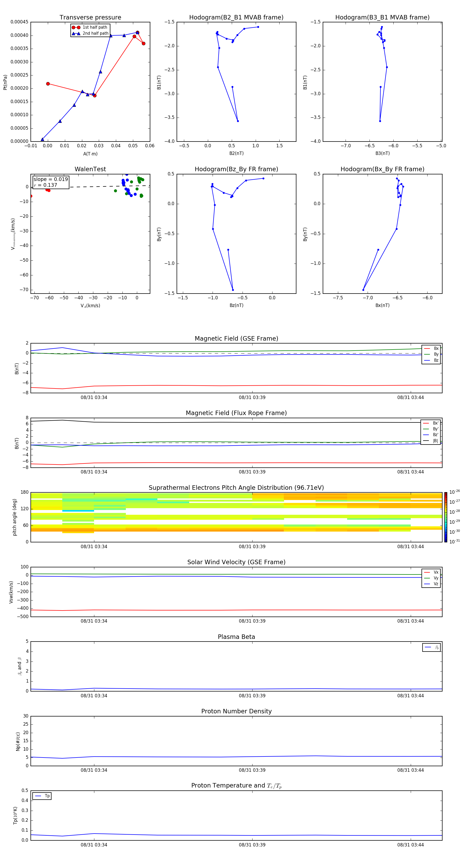
Task: Click the 'Vy' legend entry
Action: [x=431, y=578]
